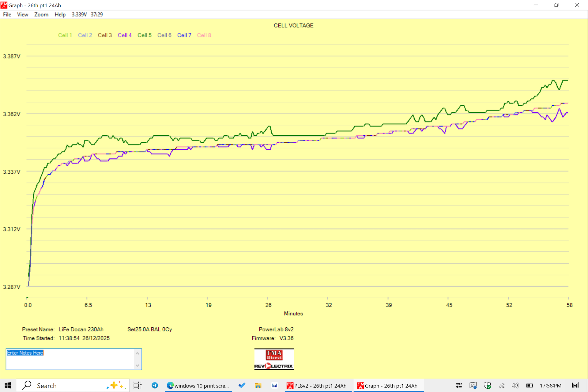Toggle the Cell 4 trace legend
The height and width of the screenshot is (392, 588).
pyautogui.click(x=124, y=35)
